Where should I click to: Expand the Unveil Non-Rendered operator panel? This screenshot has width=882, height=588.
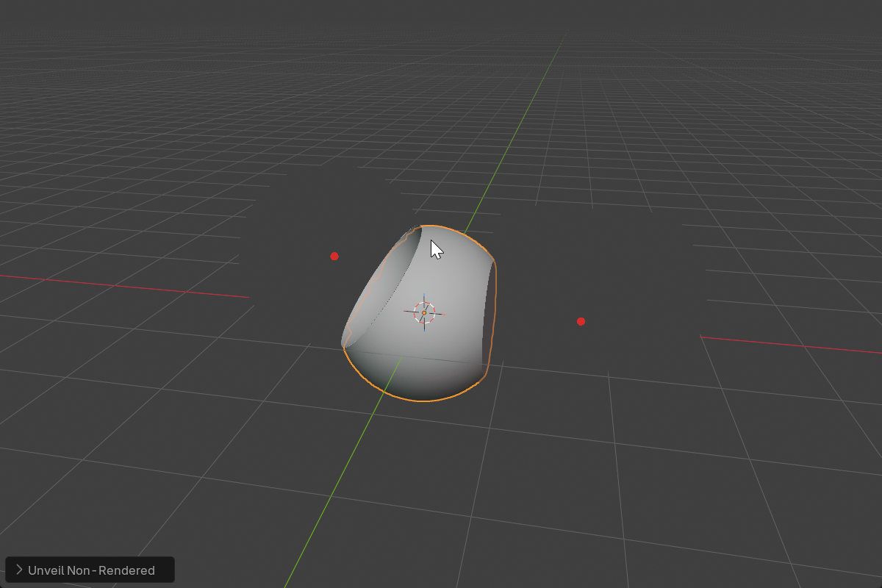[19, 570]
